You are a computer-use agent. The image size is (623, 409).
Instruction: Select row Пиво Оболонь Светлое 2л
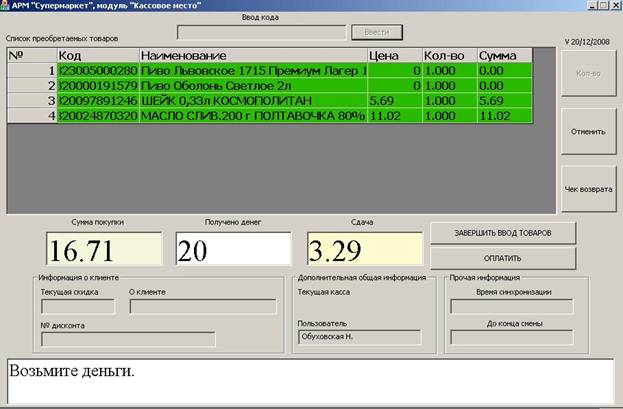(270, 86)
